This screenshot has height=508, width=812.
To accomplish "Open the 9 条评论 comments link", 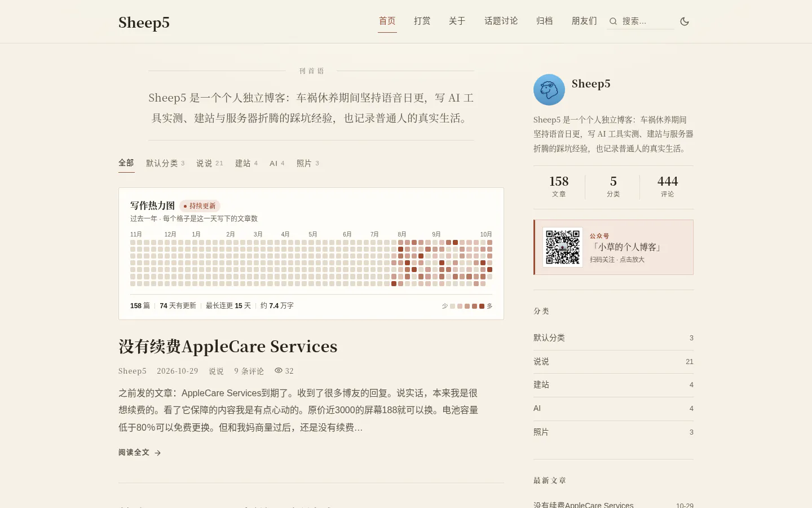I will tap(249, 371).
